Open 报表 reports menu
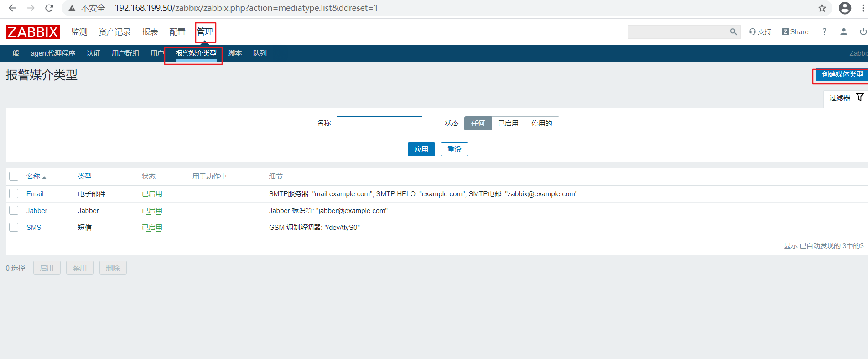868x359 pixels. (150, 32)
